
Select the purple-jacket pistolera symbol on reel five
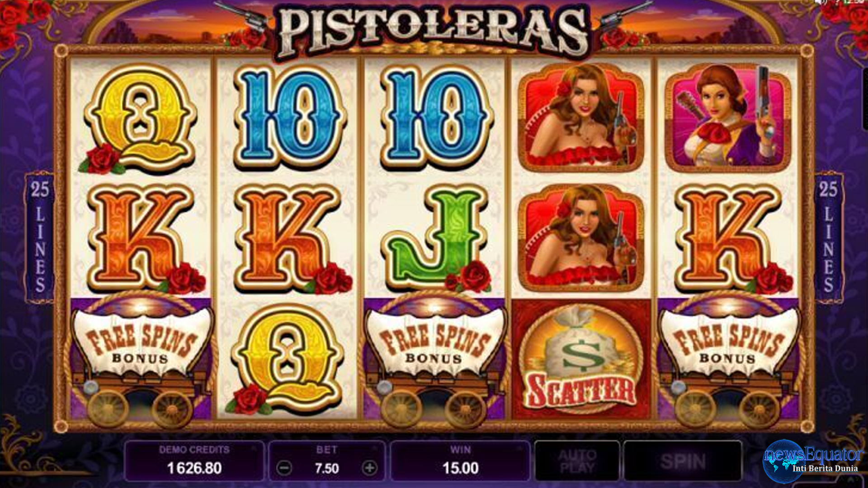[x=728, y=118]
